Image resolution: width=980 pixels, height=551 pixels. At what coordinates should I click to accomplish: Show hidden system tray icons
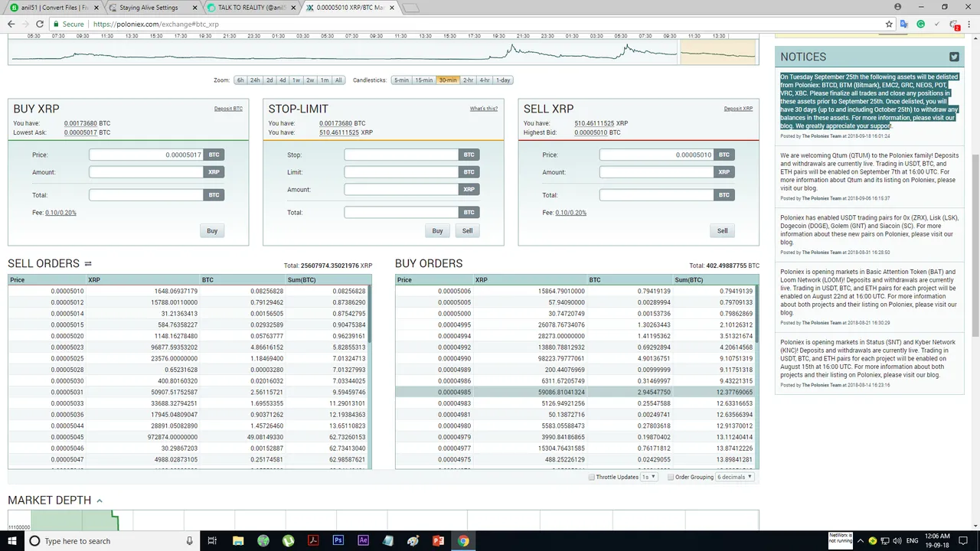(860, 541)
